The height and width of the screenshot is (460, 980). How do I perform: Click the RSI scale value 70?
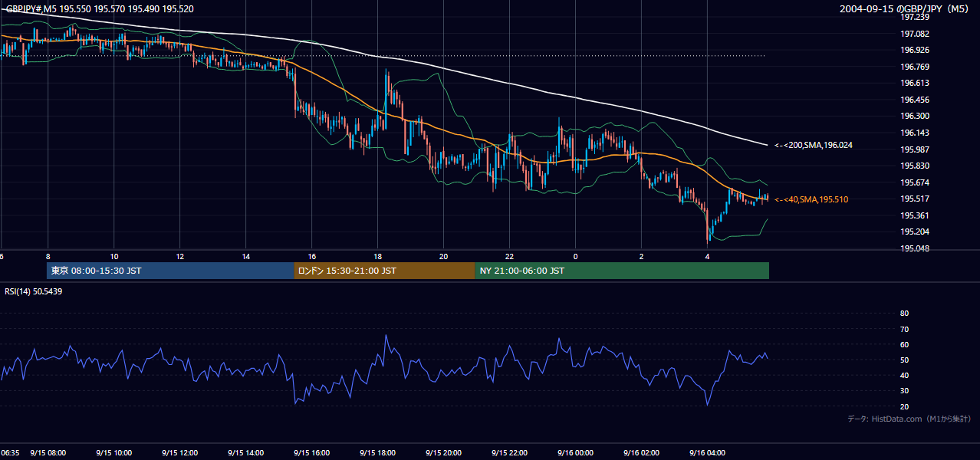[x=904, y=329]
